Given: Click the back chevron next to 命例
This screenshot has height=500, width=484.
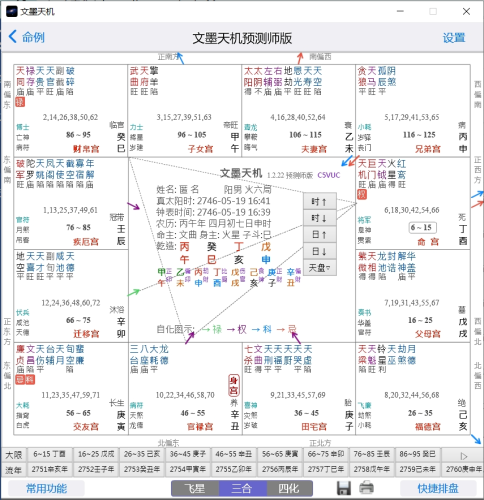Looking at the screenshot, I should pos(13,36).
